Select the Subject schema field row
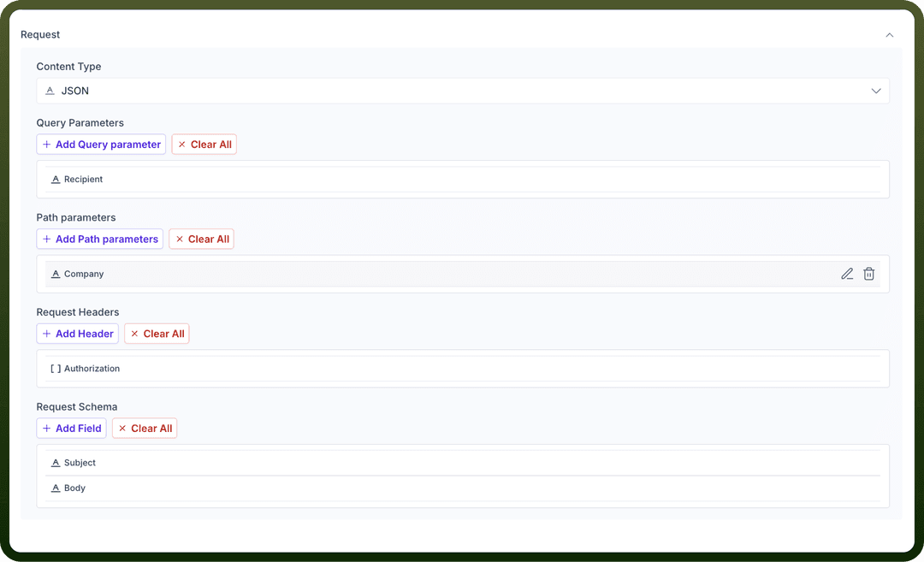This screenshot has height=562, width=924. tap(463, 463)
